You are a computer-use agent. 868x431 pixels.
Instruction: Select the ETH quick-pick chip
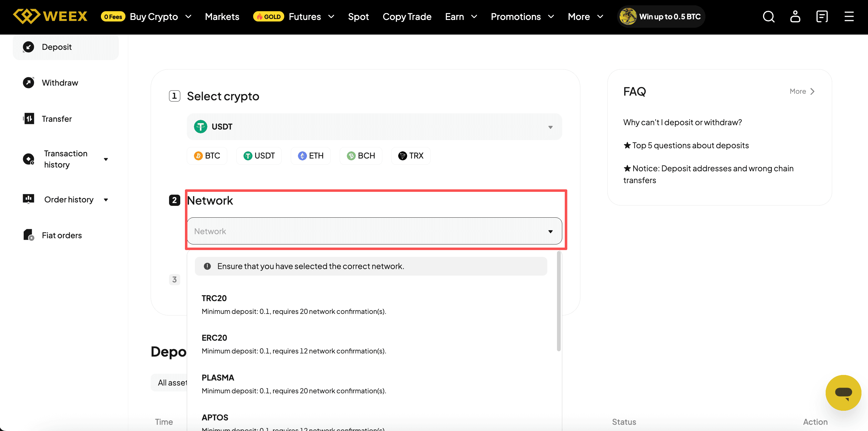(310, 156)
